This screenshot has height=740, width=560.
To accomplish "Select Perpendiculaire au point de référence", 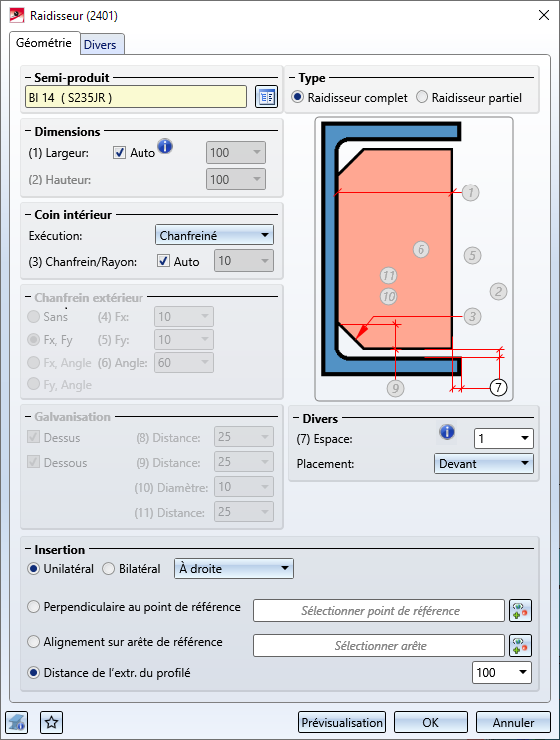I will pyautogui.click(x=33, y=607).
